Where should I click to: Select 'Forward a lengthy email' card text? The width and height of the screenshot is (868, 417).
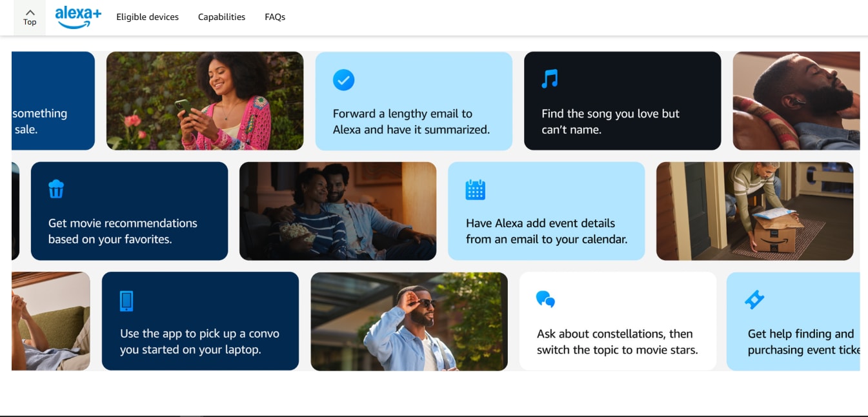tap(411, 121)
